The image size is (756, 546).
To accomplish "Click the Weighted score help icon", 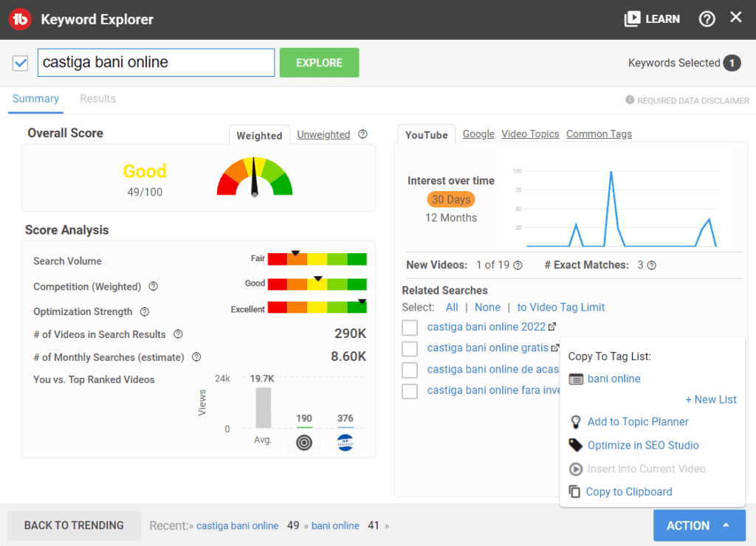I will 362,134.
